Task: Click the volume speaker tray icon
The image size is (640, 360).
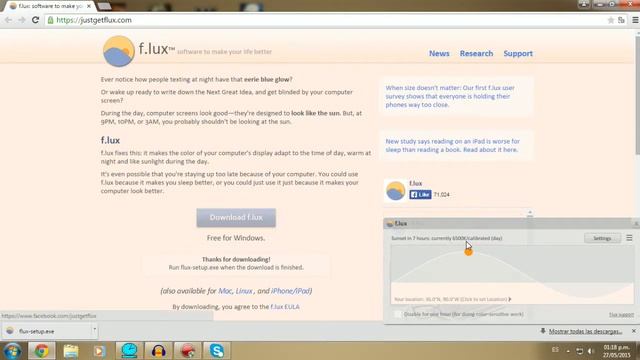Action: click(590, 351)
